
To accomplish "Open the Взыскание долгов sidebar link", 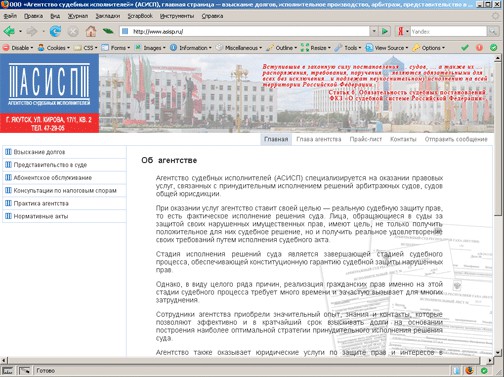I will click(x=39, y=152).
